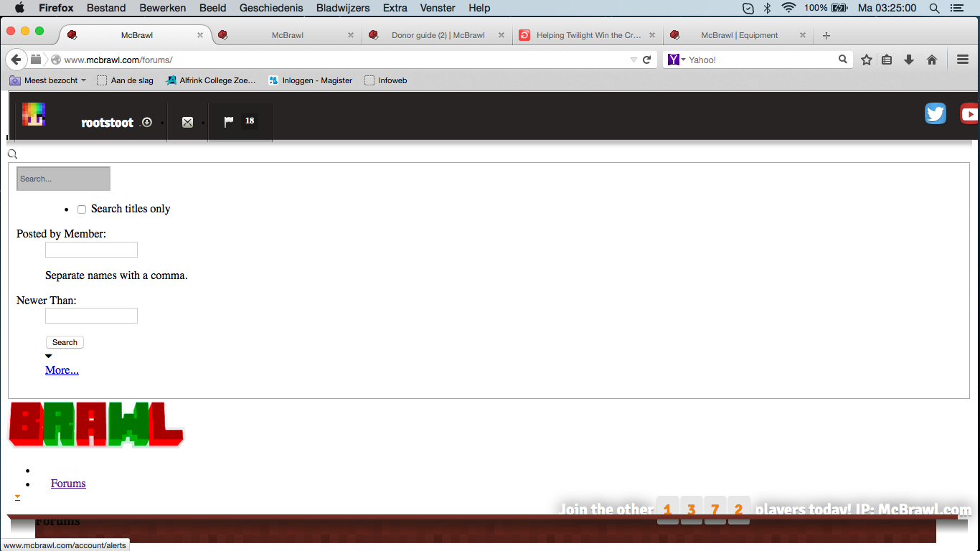The image size is (980, 551).
Task: Open the Notification Center icon
Action: [x=956, y=8]
